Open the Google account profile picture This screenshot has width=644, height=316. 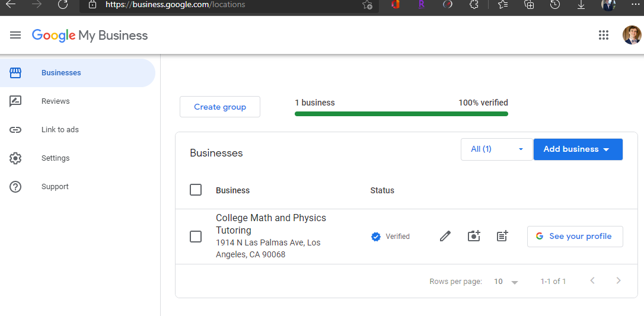point(632,36)
